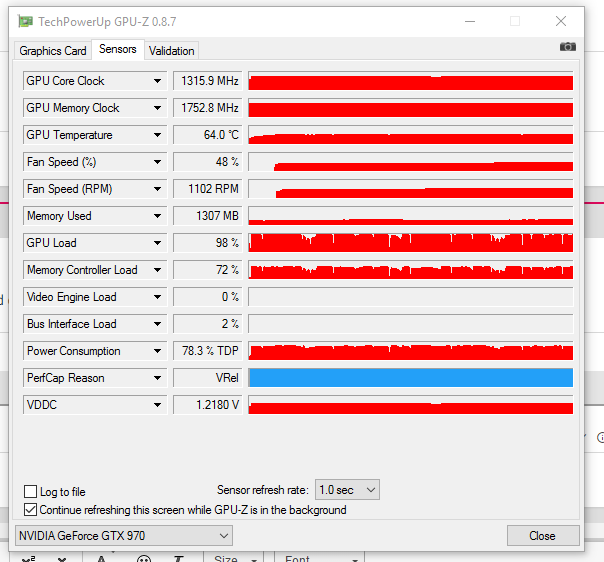Switch to the Graphics Card tab
Image resolution: width=604 pixels, height=562 pixels.
53,51
